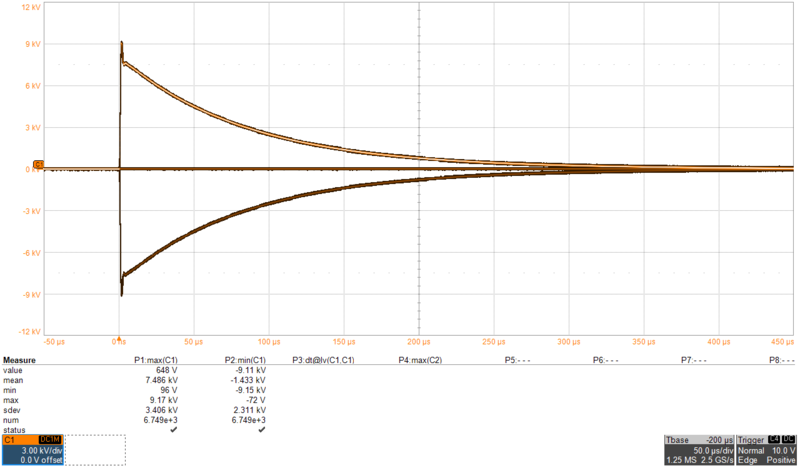Select the P3:dt@lv(C1,C1) measurement header
Screen dimensions: 800x466
[323, 359]
